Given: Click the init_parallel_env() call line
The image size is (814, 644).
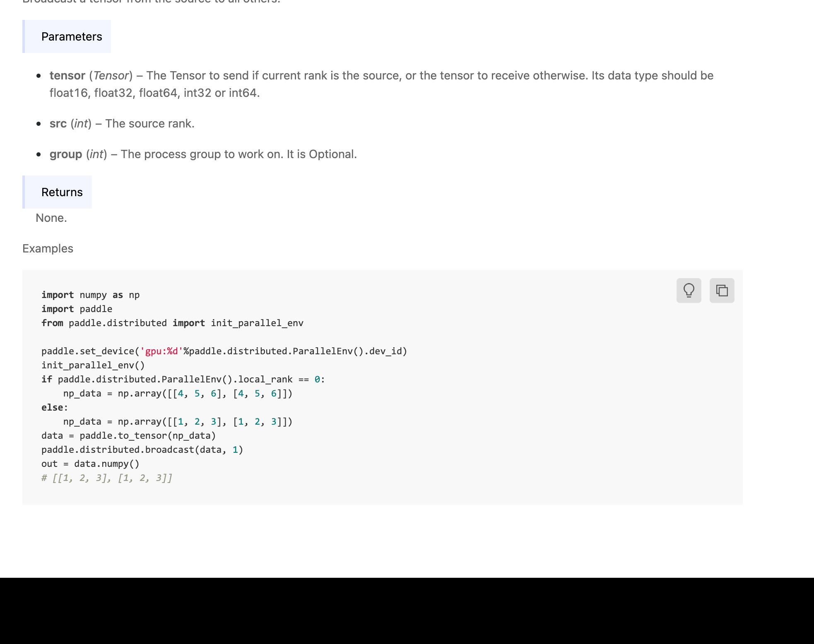Looking at the screenshot, I should pyautogui.click(x=93, y=365).
